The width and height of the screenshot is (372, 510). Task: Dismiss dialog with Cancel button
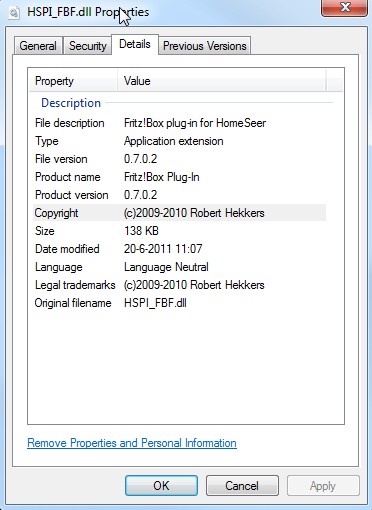pyautogui.click(x=242, y=486)
